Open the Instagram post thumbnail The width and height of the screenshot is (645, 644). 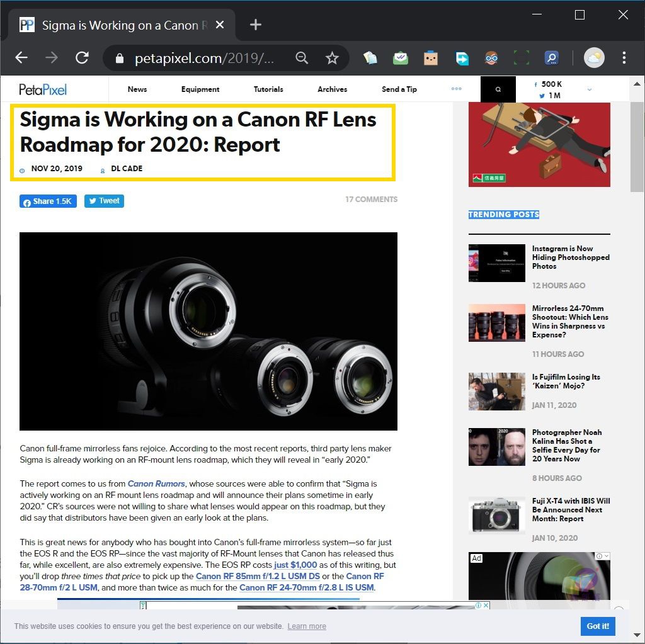point(497,263)
